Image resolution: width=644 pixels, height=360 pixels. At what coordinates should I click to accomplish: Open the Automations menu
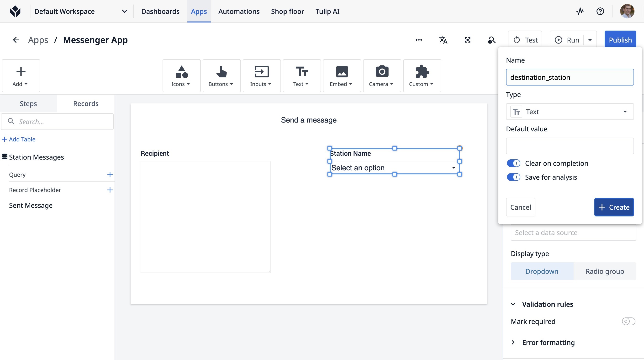click(x=239, y=11)
